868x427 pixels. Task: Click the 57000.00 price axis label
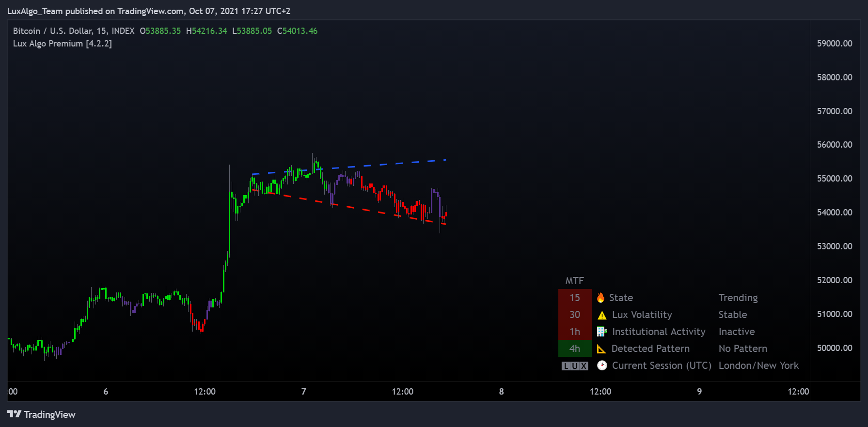pos(835,111)
